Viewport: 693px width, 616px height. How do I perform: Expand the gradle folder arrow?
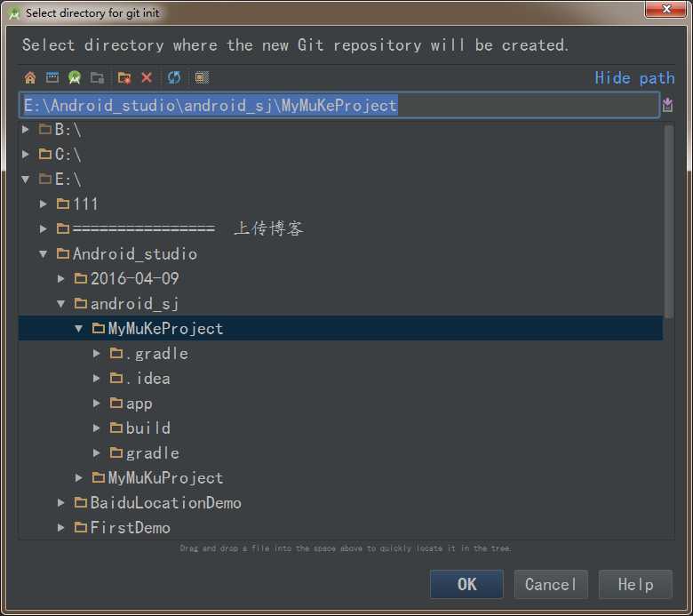click(96, 452)
